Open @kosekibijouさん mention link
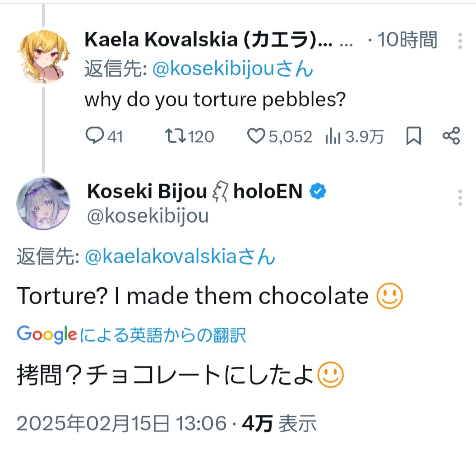 232,69
